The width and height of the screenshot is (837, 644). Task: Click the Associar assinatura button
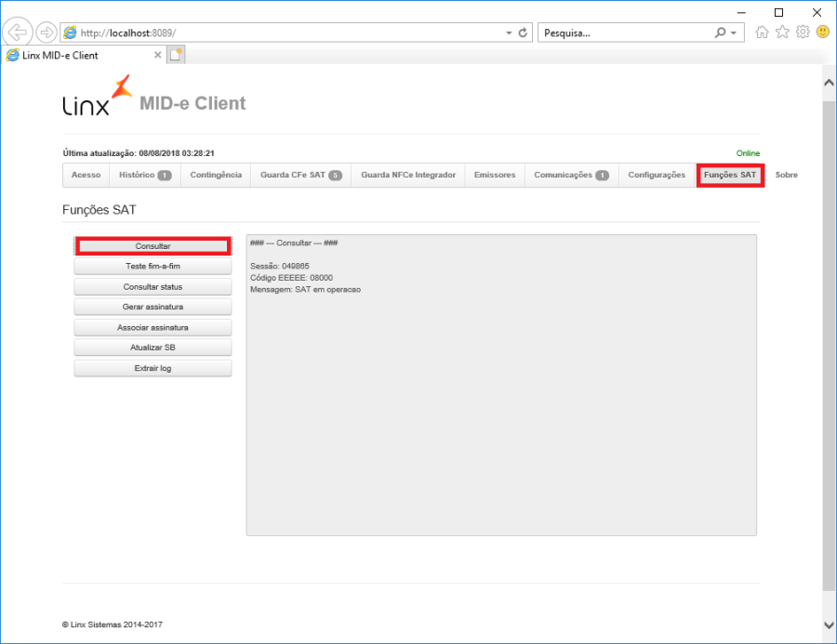click(153, 328)
